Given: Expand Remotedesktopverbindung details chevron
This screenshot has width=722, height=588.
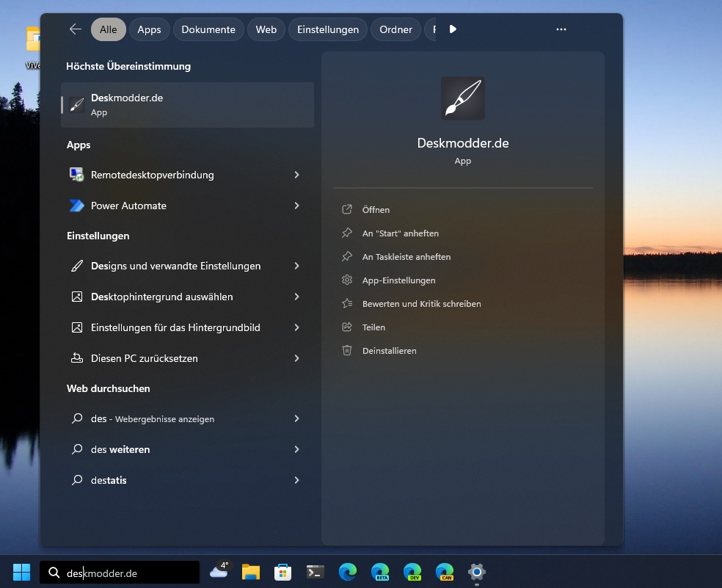Looking at the screenshot, I should [x=297, y=175].
